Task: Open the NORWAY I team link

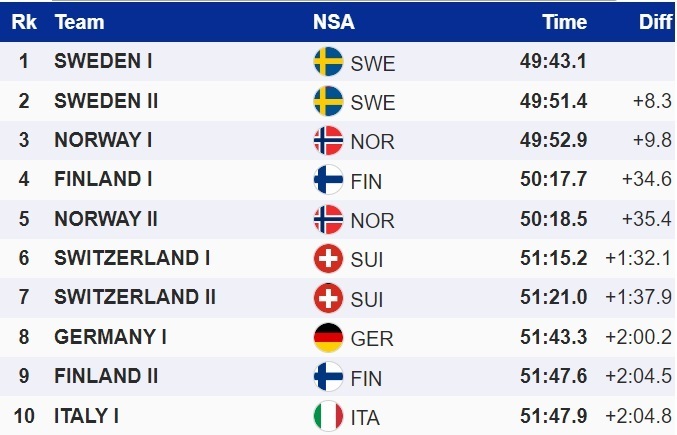Action: [103, 140]
